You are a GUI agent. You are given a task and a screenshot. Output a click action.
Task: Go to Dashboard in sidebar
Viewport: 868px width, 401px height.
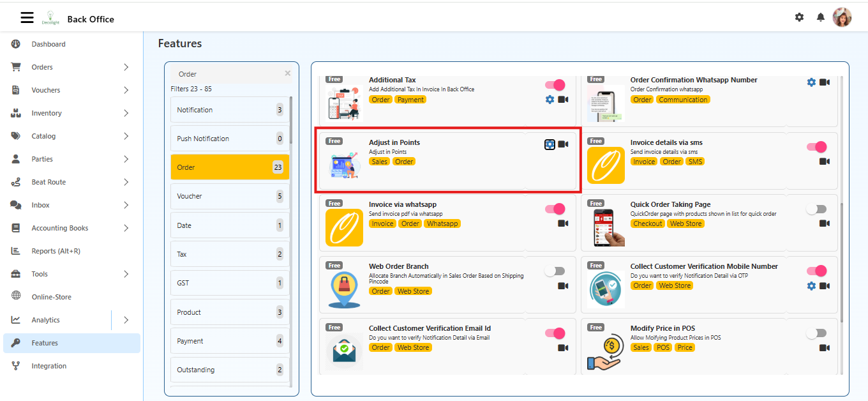pyautogui.click(x=49, y=44)
